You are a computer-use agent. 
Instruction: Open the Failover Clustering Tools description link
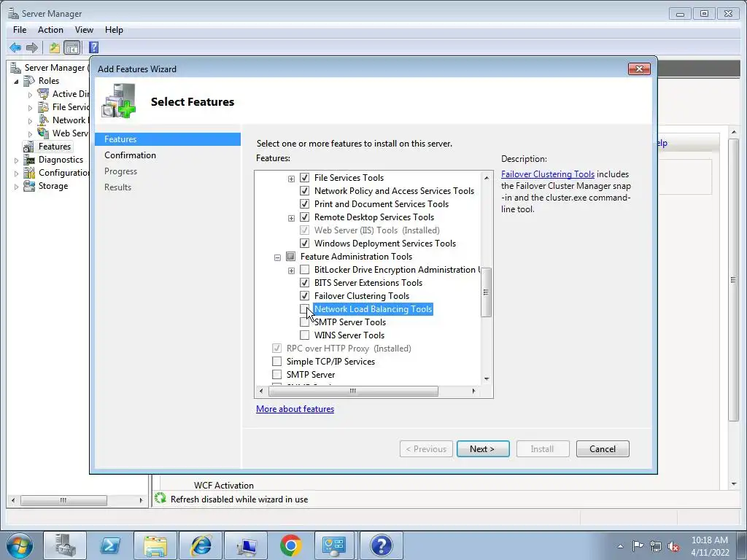(x=547, y=174)
